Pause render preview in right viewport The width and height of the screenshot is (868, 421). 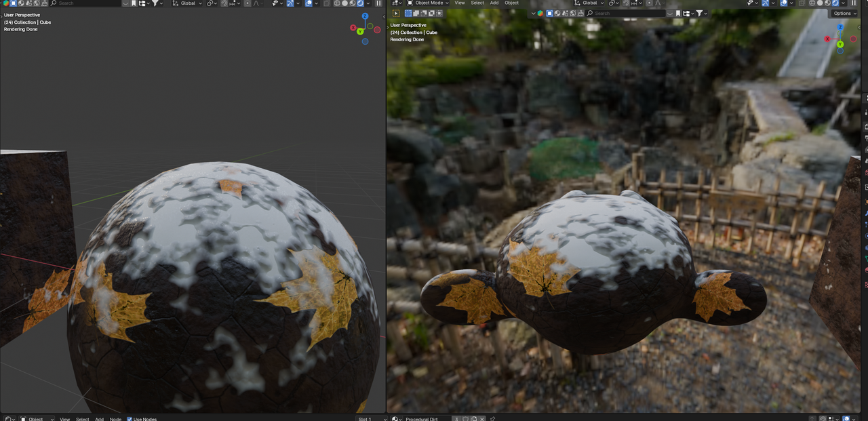pos(853,3)
